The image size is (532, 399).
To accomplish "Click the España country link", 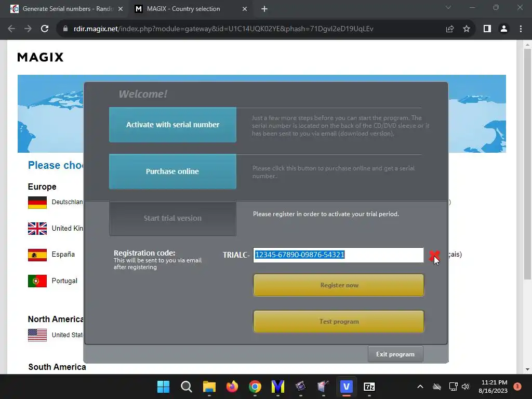I will pyautogui.click(x=63, y=255).
